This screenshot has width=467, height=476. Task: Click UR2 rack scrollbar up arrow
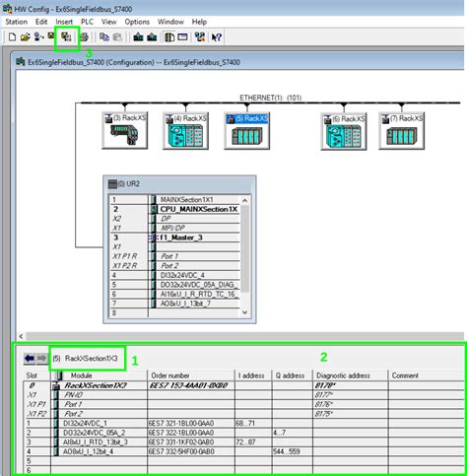pyautogui.click(x=244, y=200)
